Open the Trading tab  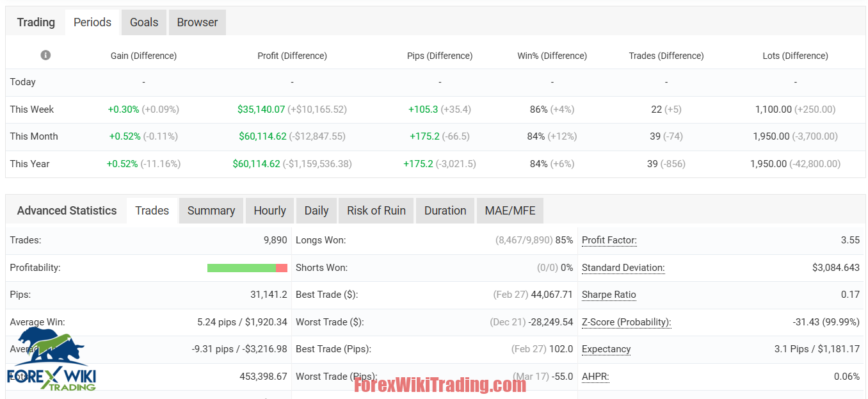pyautogui.click(x=36, y=22)
